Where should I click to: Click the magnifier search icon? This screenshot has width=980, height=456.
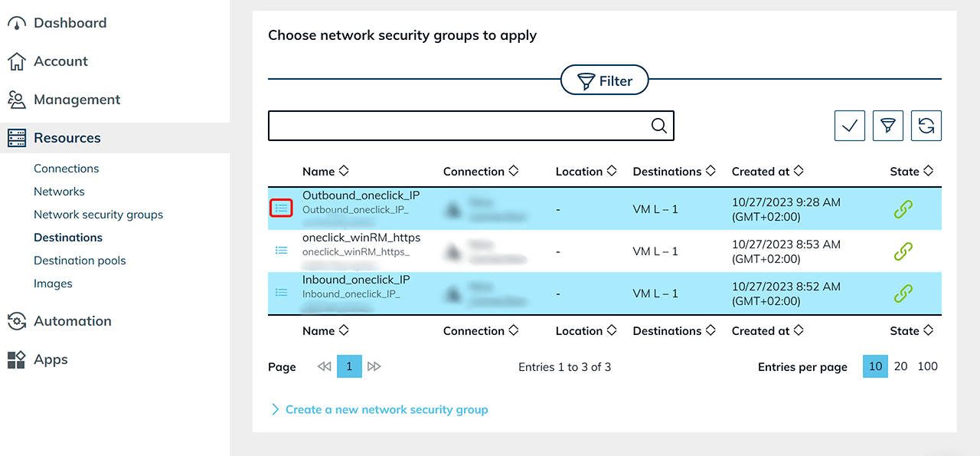coord(658,126)
